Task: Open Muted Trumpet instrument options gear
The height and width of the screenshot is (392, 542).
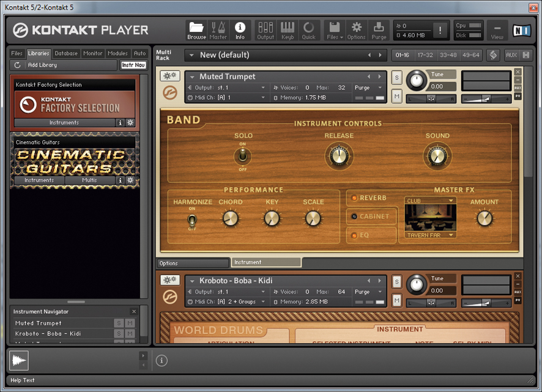Action: (169, 76)
